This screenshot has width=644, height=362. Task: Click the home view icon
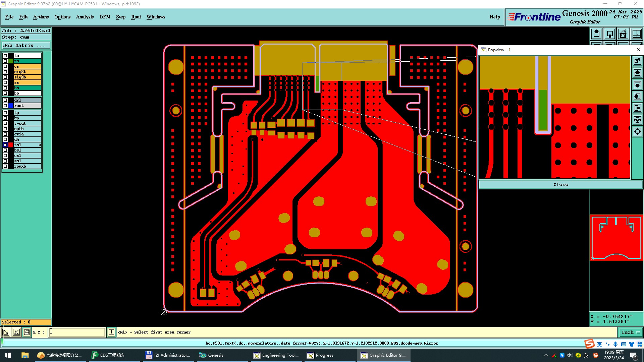pos(623,34)
